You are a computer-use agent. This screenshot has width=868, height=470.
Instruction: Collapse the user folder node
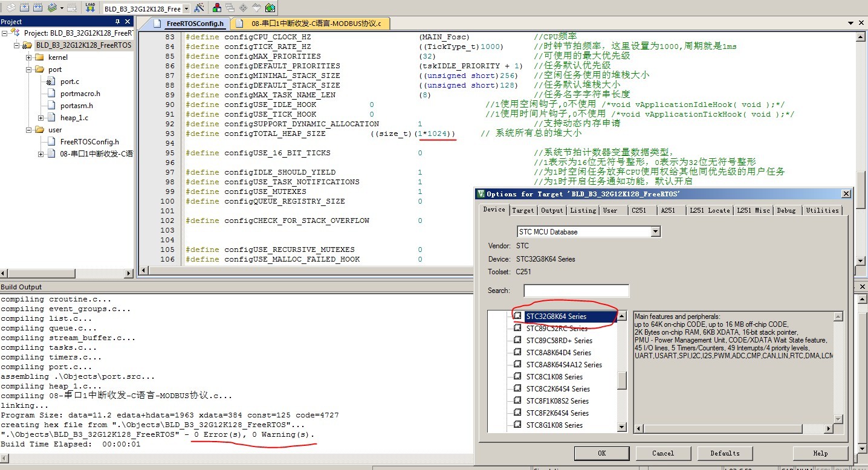coord(29,129)
